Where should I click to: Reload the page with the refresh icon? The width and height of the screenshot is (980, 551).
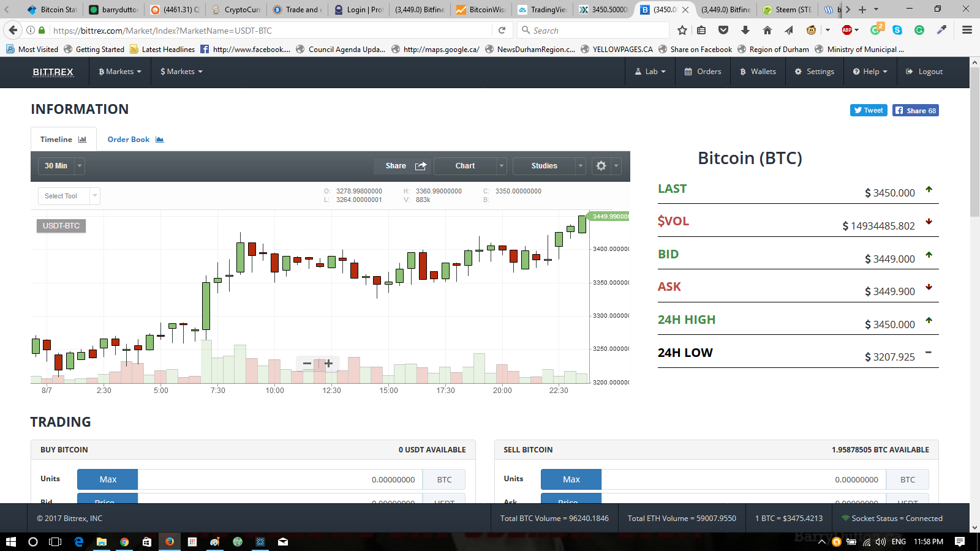point(502,30)
